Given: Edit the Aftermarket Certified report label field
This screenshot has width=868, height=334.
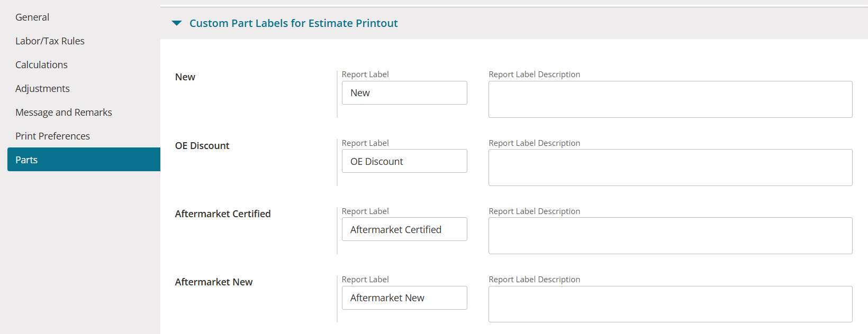Looking at the screenshot, I should click(x=404, y=229).
